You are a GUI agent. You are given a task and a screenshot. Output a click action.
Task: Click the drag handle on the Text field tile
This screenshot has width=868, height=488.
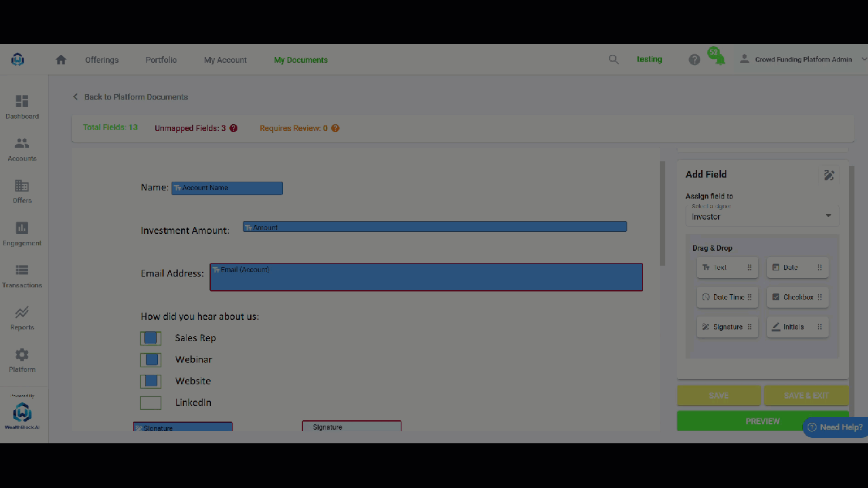pyautogui.click(x=749, y=268)
